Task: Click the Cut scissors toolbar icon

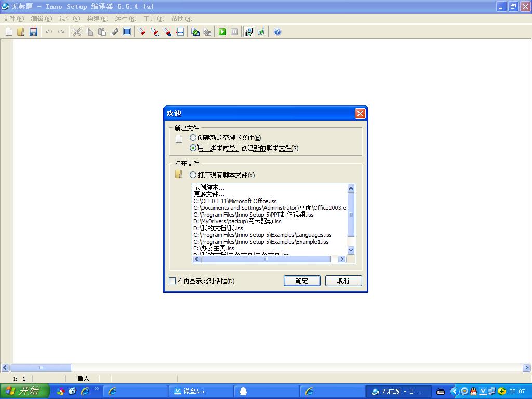Action: [x=77, y=32]
